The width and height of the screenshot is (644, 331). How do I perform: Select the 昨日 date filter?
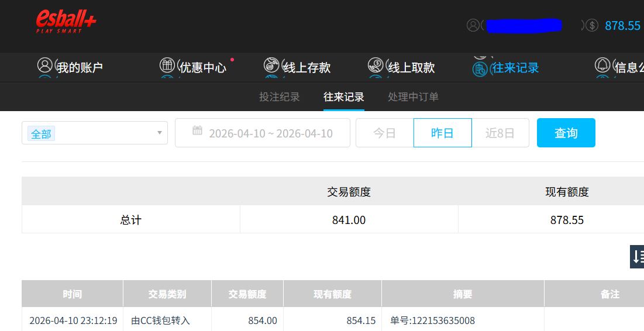coord(442,133)
